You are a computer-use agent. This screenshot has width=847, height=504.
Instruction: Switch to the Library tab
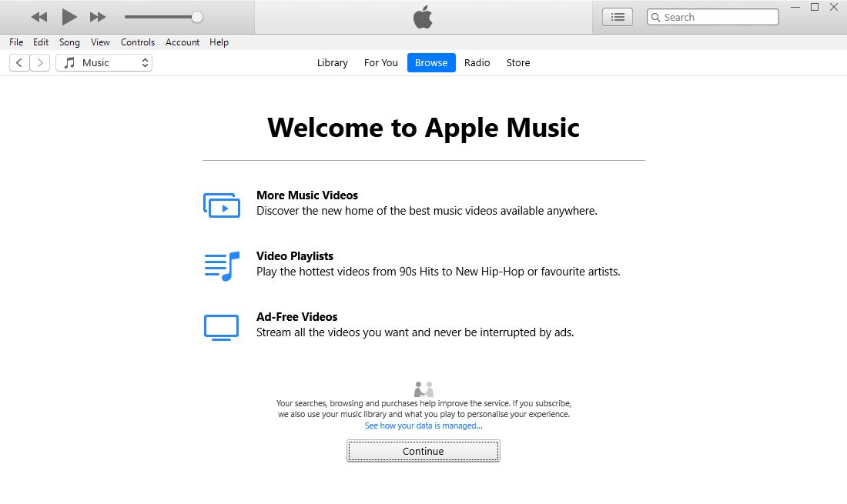click(332, 62)
